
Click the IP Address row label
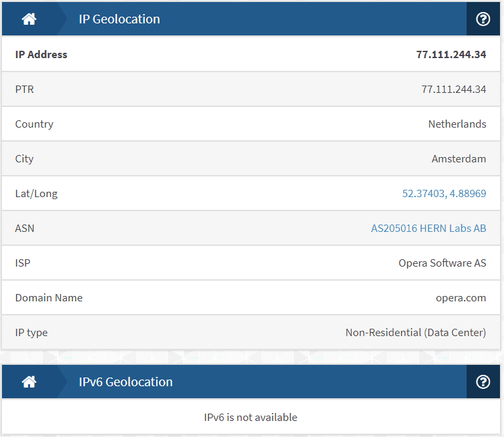tap(41, 54)
